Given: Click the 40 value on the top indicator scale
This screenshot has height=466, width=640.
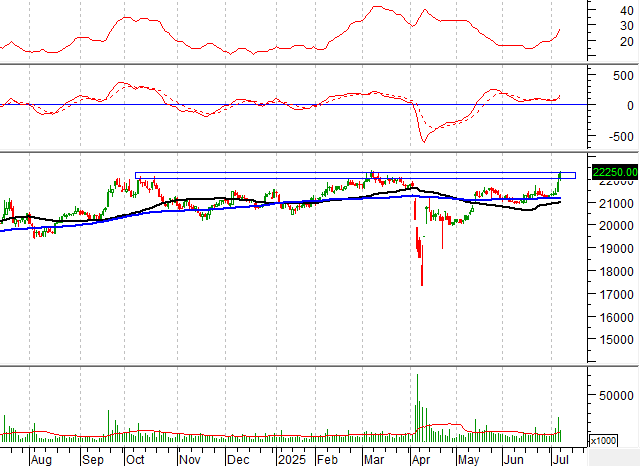Looking at the screenshot, I should (x=627, y=11).
